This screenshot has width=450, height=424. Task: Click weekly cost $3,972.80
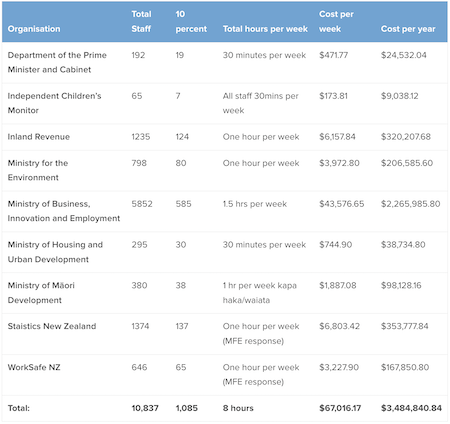(x=339, y=163)
